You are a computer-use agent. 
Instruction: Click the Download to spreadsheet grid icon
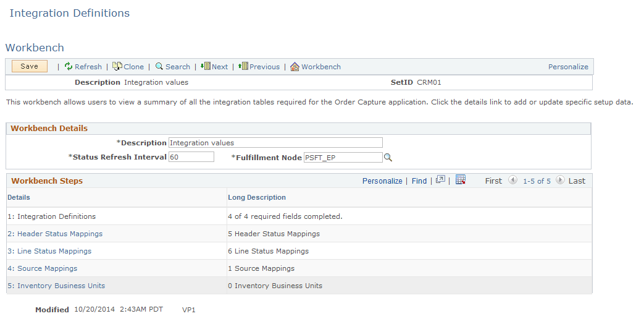click(x=461, y=180)
